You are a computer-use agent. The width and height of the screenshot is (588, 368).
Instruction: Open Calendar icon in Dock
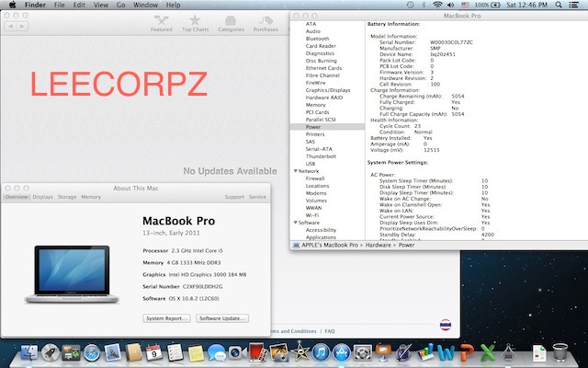(154, 353)
